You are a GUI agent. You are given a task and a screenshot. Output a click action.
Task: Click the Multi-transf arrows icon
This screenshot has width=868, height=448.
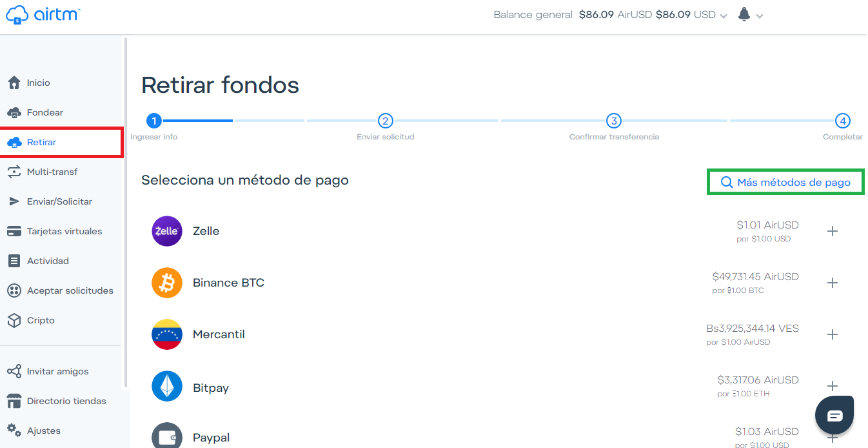point(14,172)
